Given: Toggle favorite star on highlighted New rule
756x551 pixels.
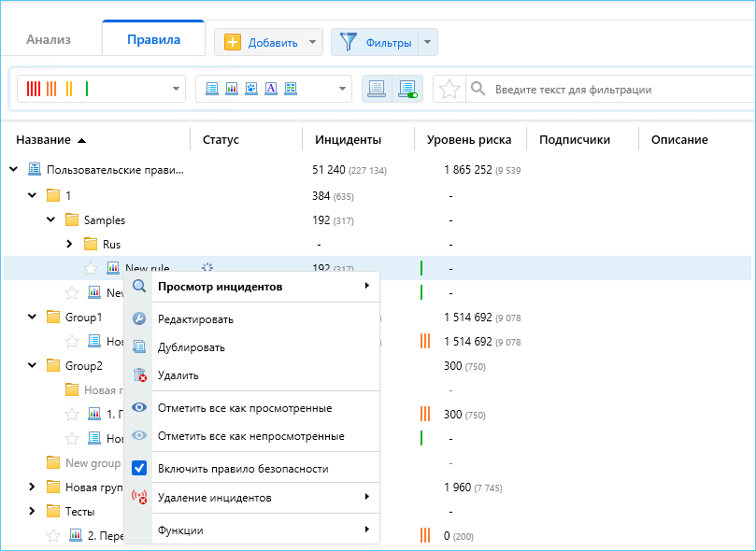Looking at the screenshot, I should tap(90, 269).
